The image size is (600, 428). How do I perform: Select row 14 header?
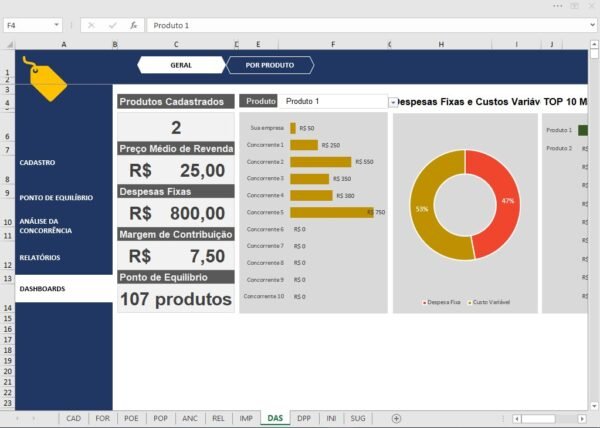click(x=7, y=298)
